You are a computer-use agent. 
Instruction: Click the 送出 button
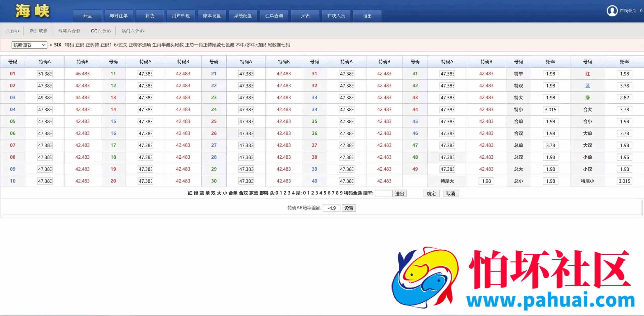tap(399, 193)
